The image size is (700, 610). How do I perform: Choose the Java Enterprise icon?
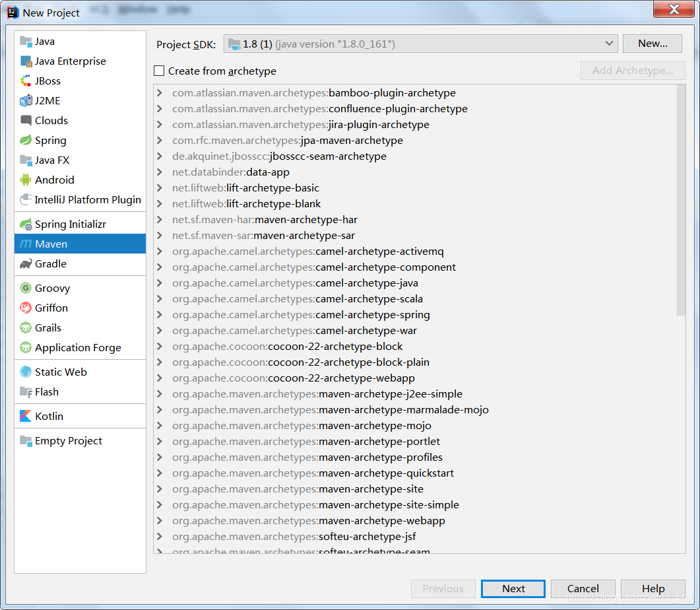pyautogui.click(x=26, y=61)
